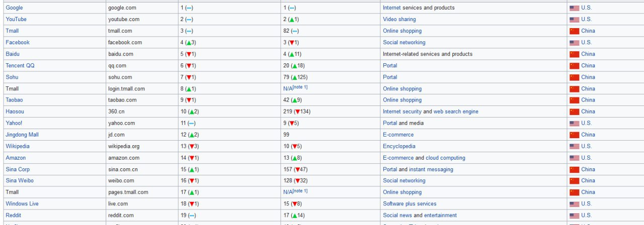The height and width of the screenshot is (225, 644).
Task: Click Portal link in the Tencent QQ row
Action: [390, 66]
